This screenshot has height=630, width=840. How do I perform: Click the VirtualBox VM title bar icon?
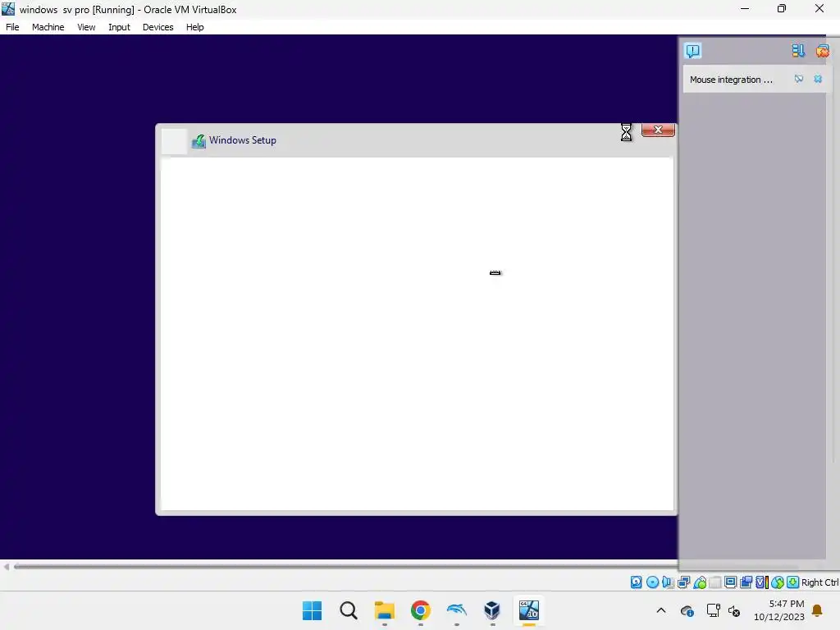(8, 8)
